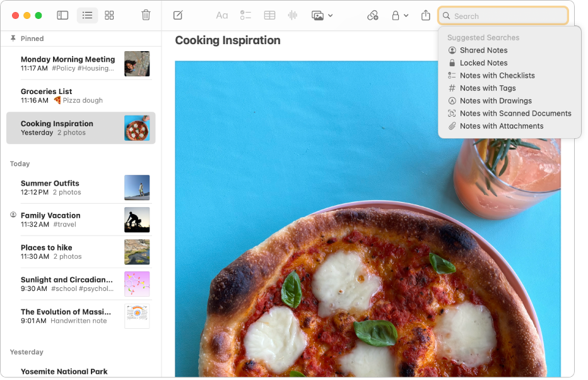The height and width of the screenshot is (380, 588).
Task: Choose Notes with Attachments suggestion
Action: pos(501,126)
